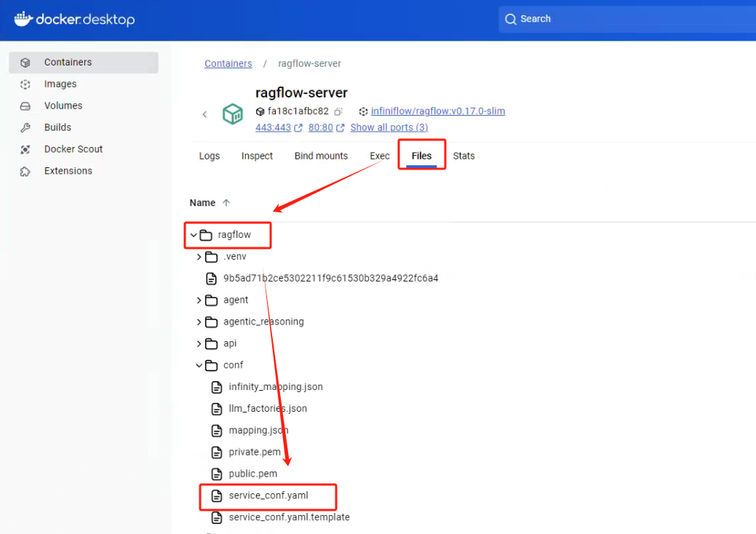The width and height of the screenshot is (756, 534).
Task: Go to Containers in the sidebar
Action: click(x=84, y=63)
